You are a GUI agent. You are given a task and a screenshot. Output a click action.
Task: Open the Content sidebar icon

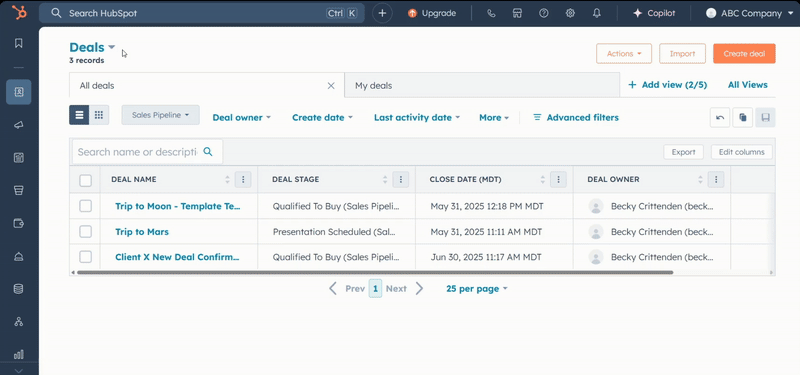pos(19,158)
